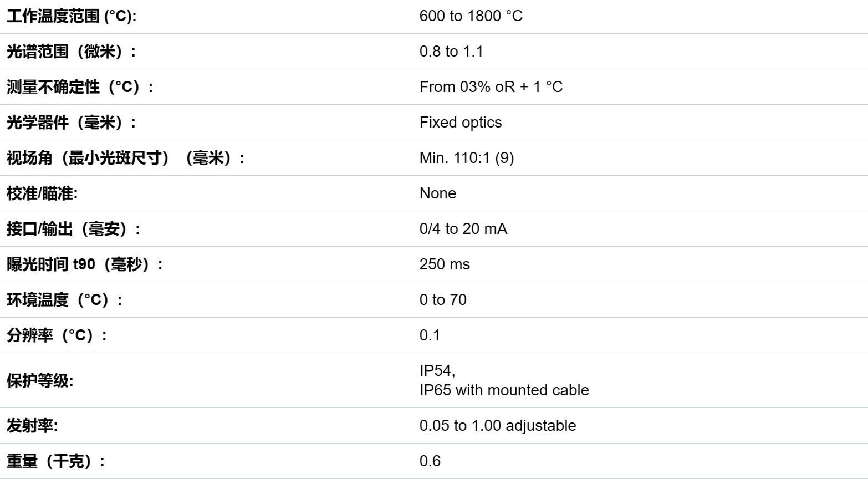Image resolution: width=868 pixels, height=484 pixels.
Task: Click IP65 with mounted cable text
Action: [x=504, y=390]
